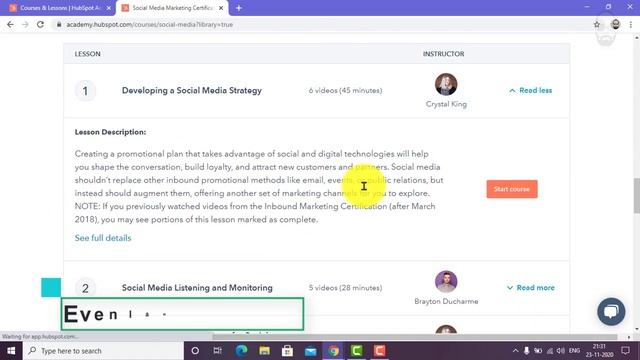Click the Windows taskbar search box

pyautogui.click(x=103, y=351)
